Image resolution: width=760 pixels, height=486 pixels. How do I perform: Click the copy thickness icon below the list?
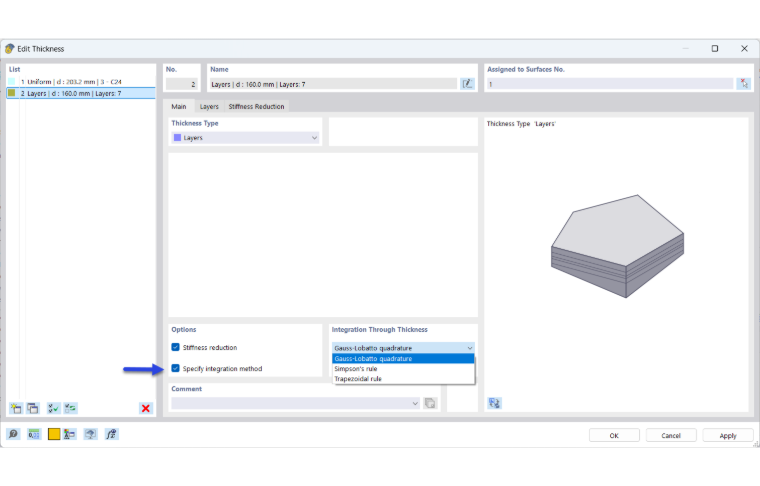[33, 408]
